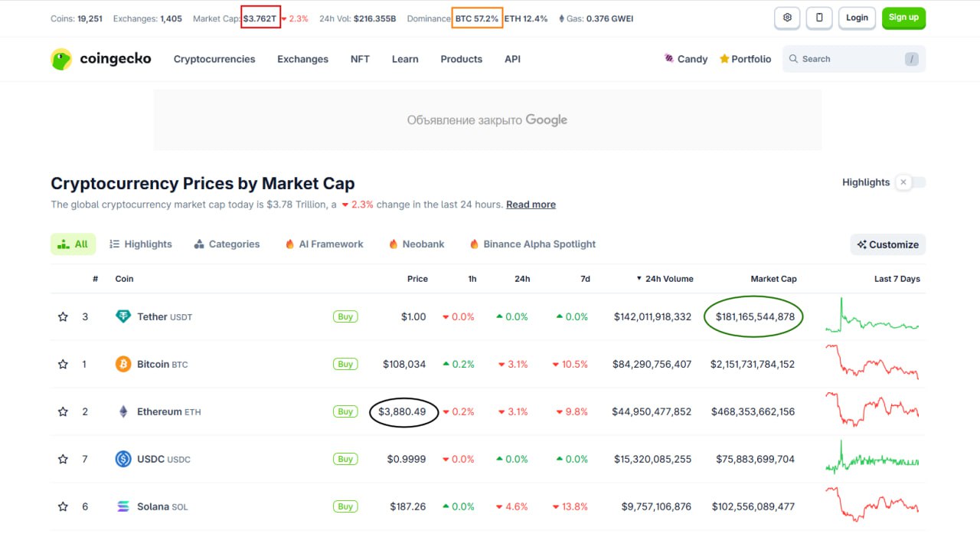Open the Products navigation menu

click(x=461, y=59)
